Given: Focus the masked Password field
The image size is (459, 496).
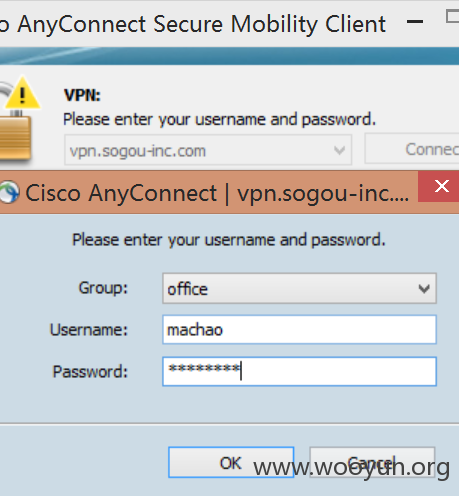Looking at the screenshot, I should [x=299, y=371].
